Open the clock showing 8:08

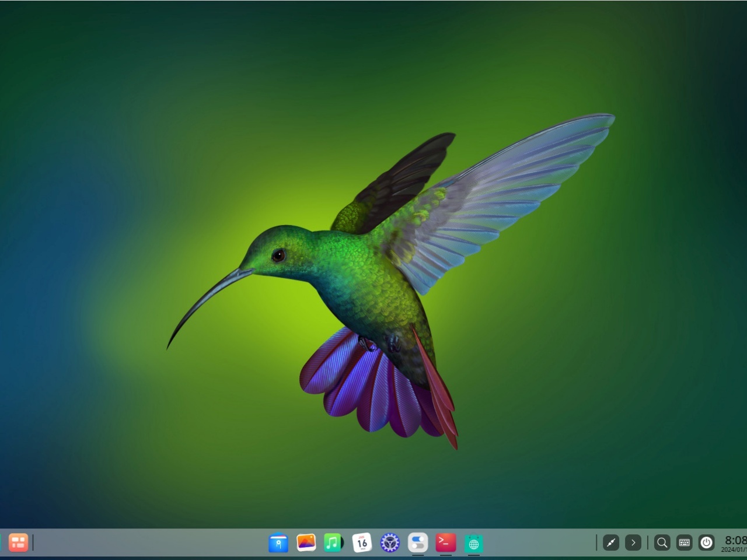pyautogui.click(x=734, y=543)
